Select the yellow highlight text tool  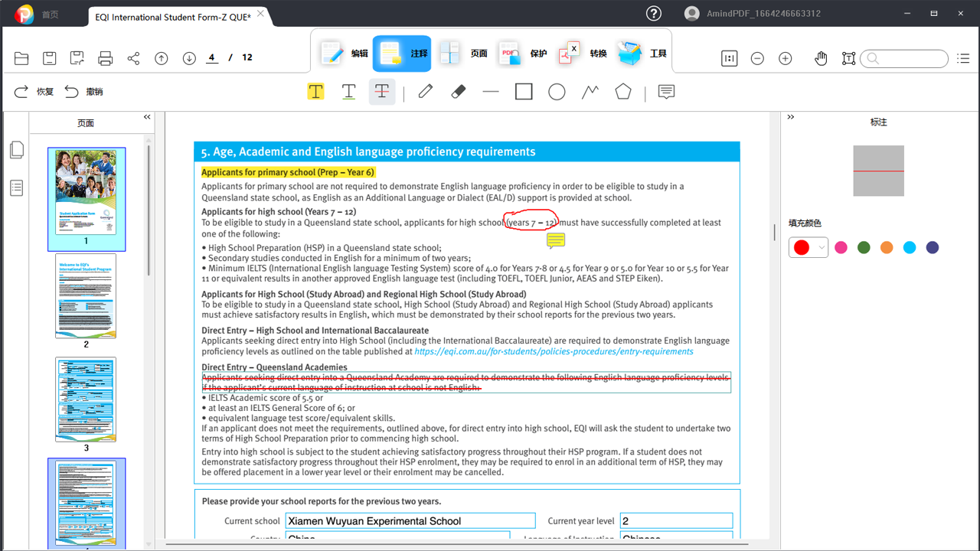[315, 92]
